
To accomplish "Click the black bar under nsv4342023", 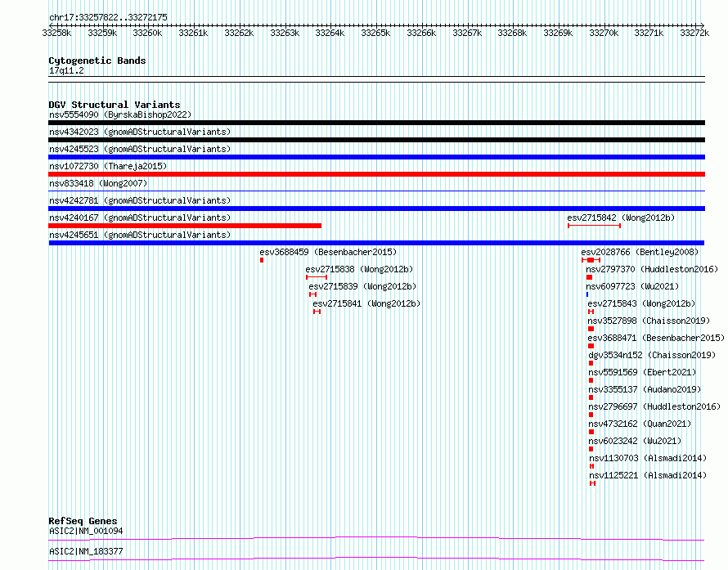I will pos(376,140).
